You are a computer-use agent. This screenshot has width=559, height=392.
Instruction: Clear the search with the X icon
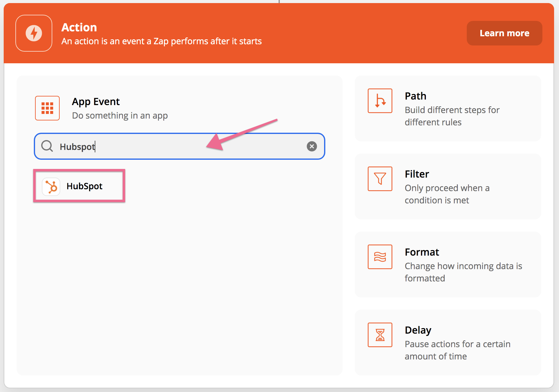[x=312, y=146]
